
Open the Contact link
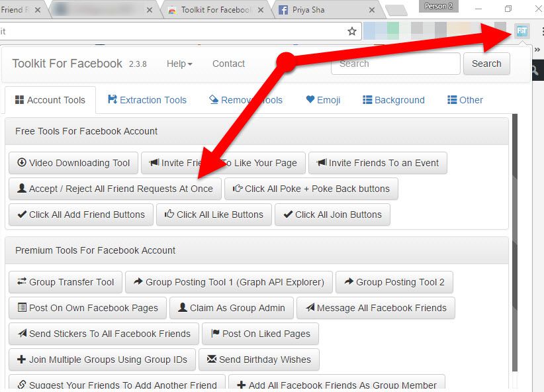228,64
